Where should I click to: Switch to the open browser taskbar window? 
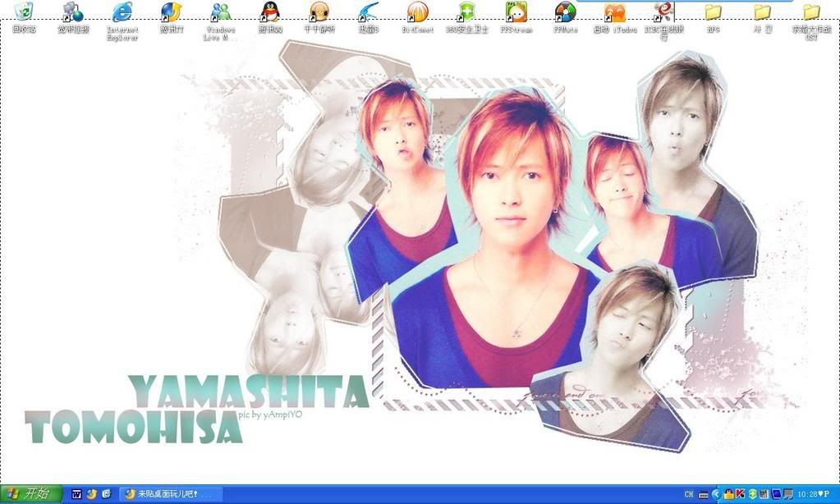click(171, 494)
